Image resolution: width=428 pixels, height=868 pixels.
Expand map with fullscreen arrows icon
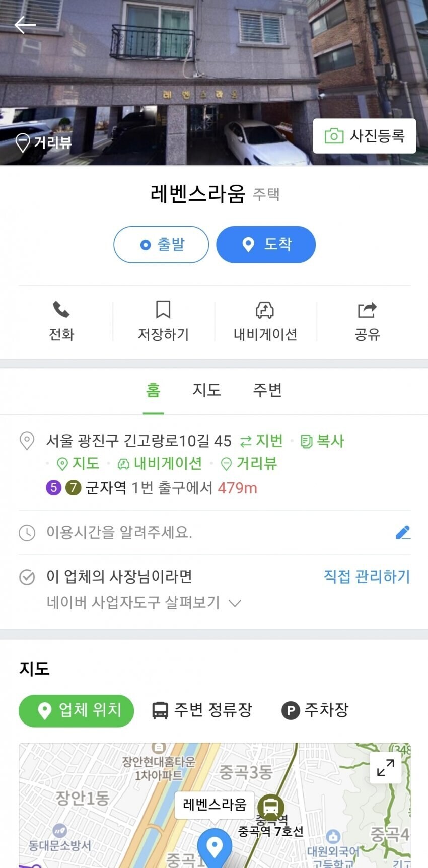[386, 768]
